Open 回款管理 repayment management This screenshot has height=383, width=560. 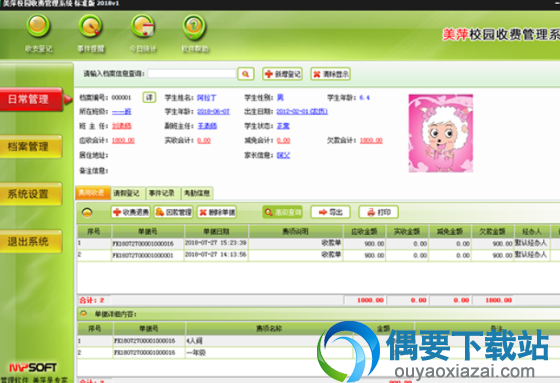(x=174, y=212)
